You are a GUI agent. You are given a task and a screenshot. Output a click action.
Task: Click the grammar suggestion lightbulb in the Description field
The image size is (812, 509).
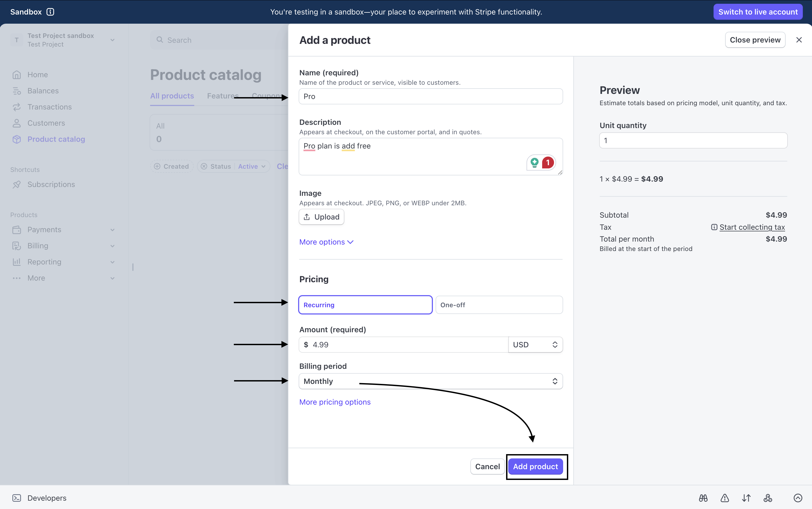click(x=535, y=162)
